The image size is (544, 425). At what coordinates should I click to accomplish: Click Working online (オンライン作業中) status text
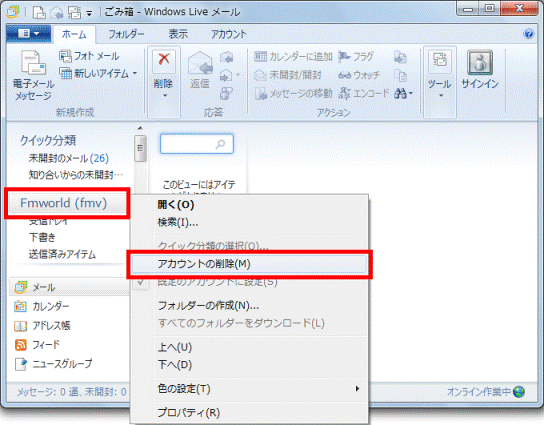pos(479,392)
